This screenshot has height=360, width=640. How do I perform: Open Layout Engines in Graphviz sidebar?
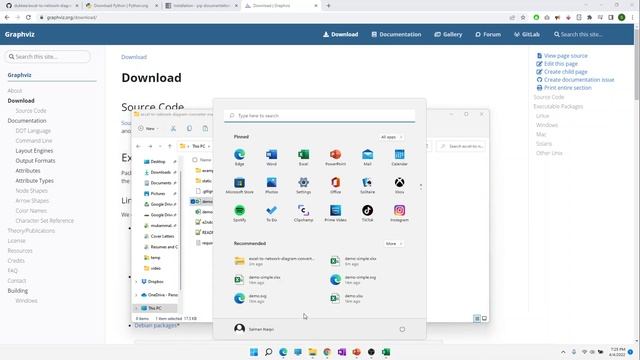[34, 151]
